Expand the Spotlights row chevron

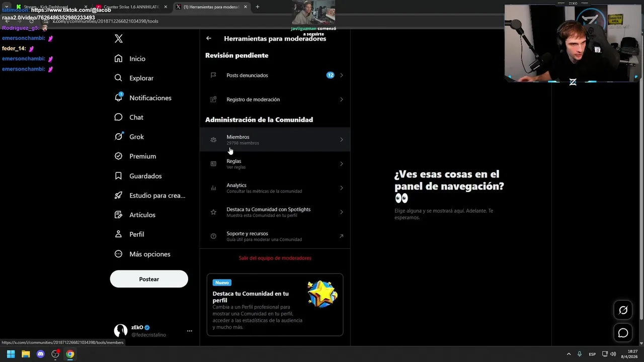click(x=342, y=212)
